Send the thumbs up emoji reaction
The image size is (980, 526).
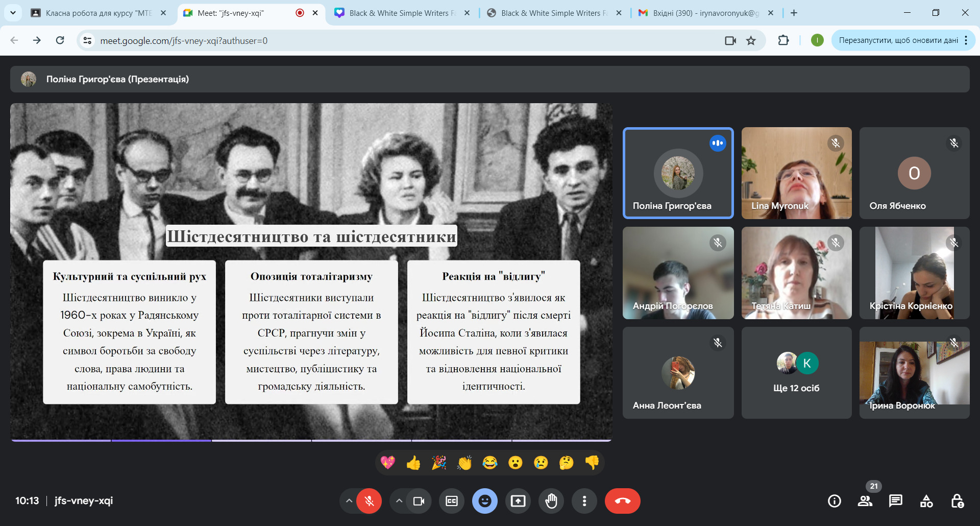click(x=413, y=463)
